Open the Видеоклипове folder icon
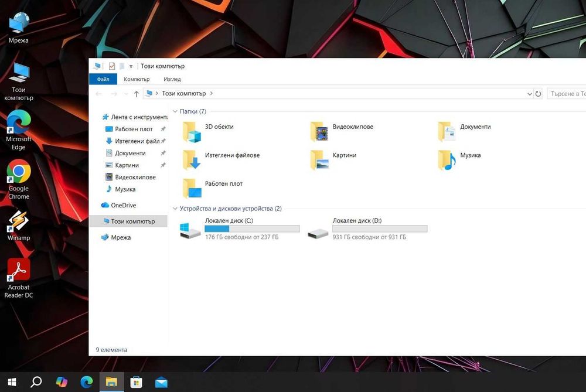Screen dimensions: 586x392 point(319,131)
